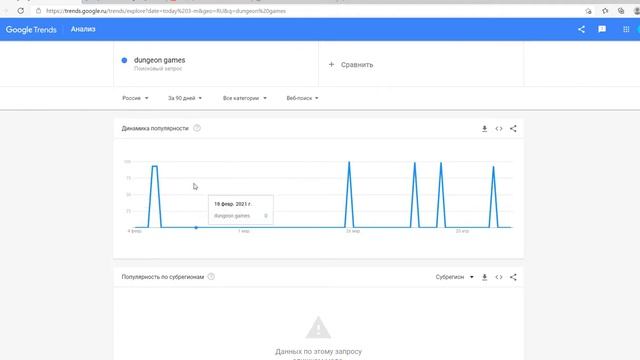Image resolution: width=640 pixels, height=360 pixels.
Task: Click the site lock icon in address bar
Action: tap(38, 11)
